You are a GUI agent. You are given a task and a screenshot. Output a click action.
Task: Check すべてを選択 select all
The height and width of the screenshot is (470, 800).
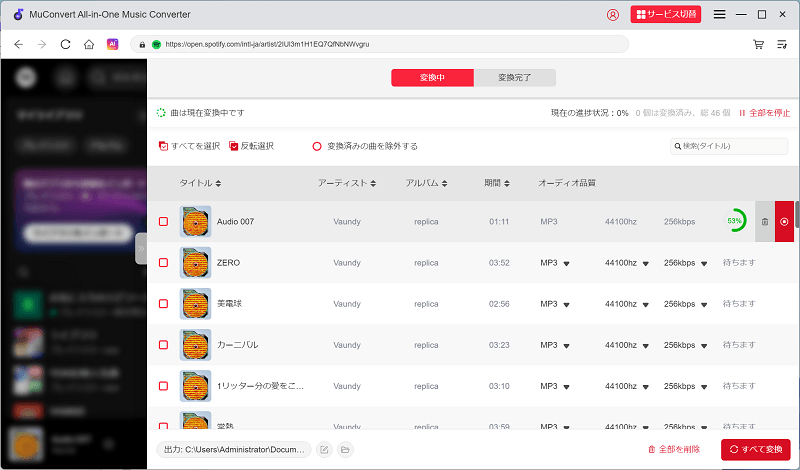point(189,146)
